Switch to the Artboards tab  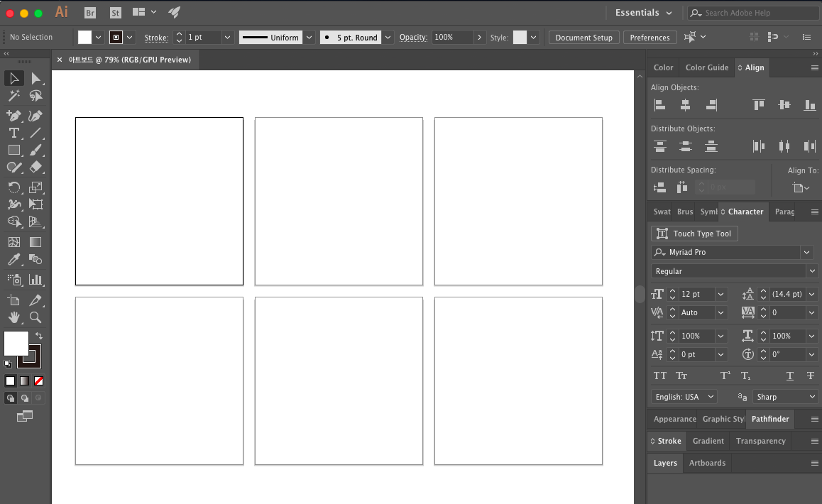click(x=707, y=463)
